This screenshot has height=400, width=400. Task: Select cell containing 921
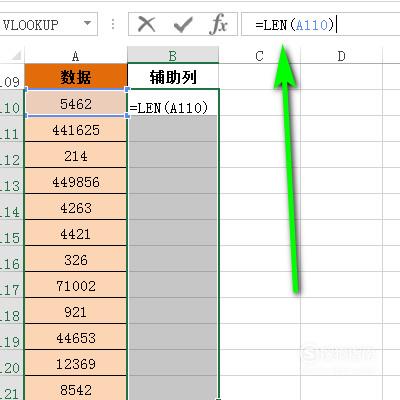(76, 311)
